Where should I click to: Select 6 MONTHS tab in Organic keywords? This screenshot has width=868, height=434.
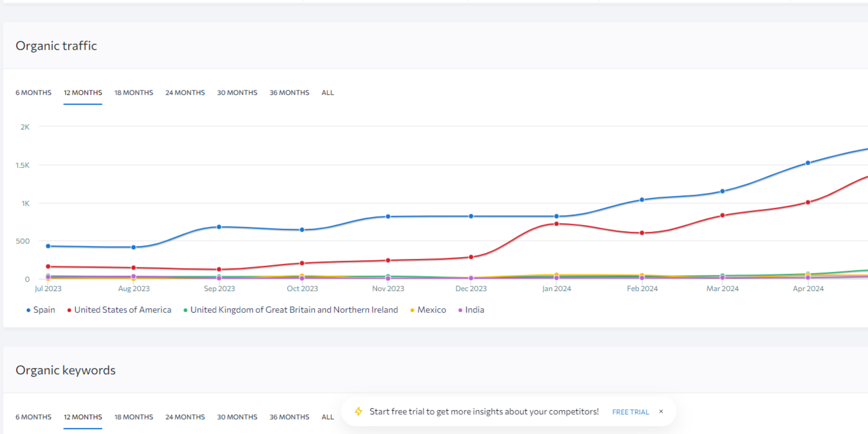[x=33, y=417]
